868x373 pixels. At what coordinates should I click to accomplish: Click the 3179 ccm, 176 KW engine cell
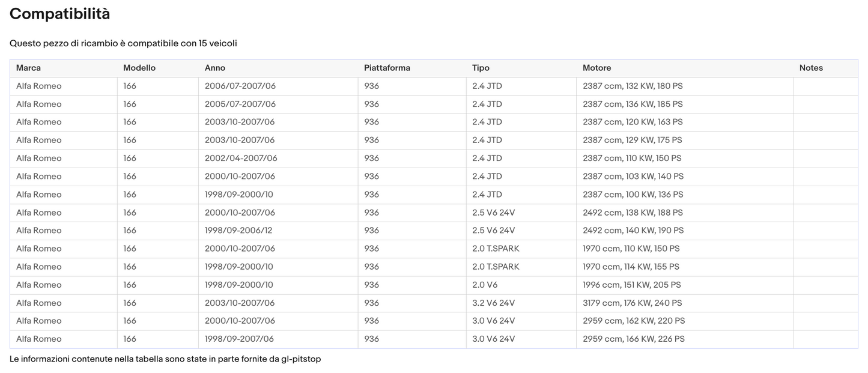click(x=633, y=303)
